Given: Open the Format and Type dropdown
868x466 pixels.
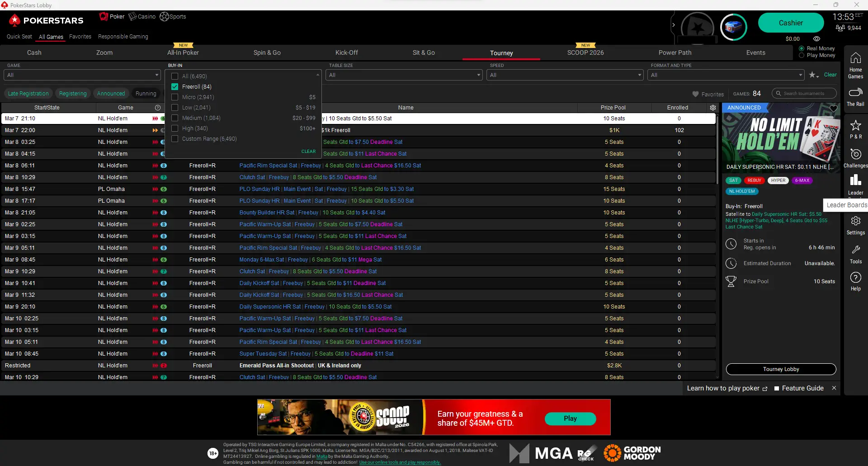Looking at the screenshot, I should point(726,75).
